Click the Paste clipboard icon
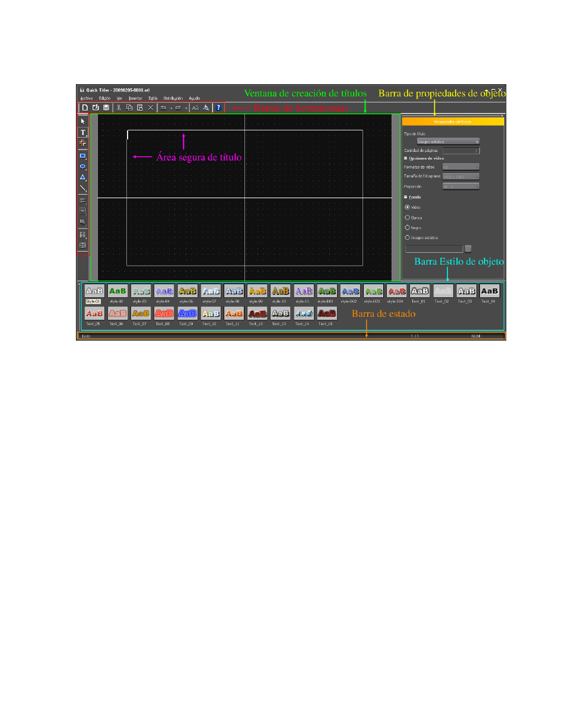 [x=140, y=108]
